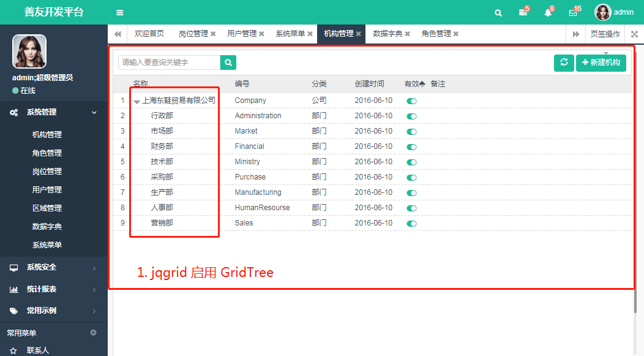Open the mail envelope with badge 16

(x=573, y=13)
